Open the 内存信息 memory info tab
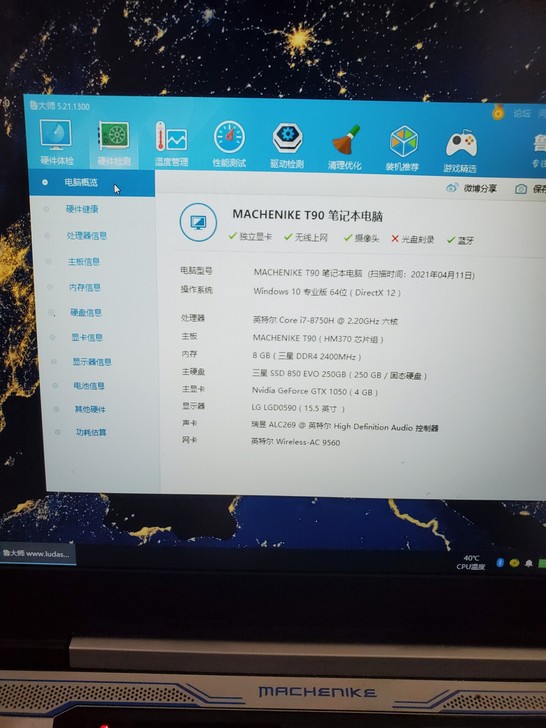This screenshot has width=546, height=728. tap(84, 287)
